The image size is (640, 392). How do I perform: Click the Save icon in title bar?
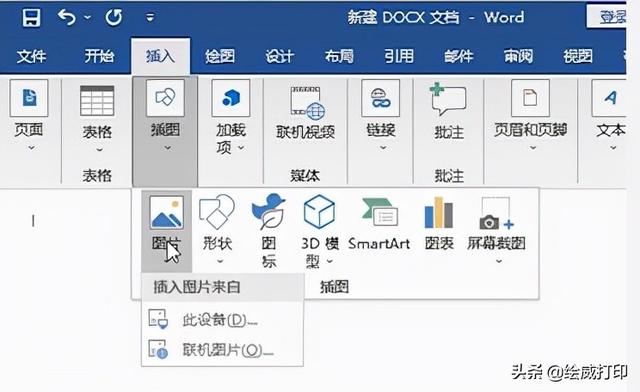tap(31, 17)
